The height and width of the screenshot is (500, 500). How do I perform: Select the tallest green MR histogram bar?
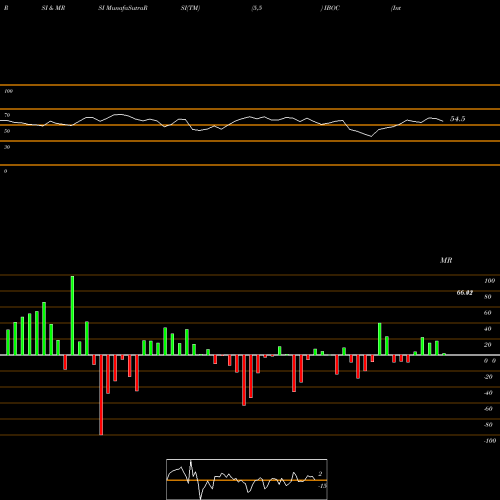coord(72,315)
